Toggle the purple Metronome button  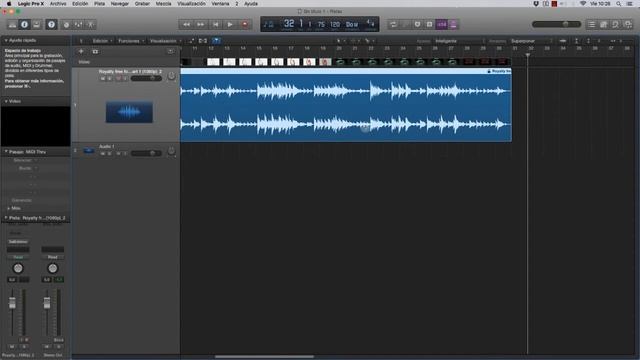tap(453, 24)
